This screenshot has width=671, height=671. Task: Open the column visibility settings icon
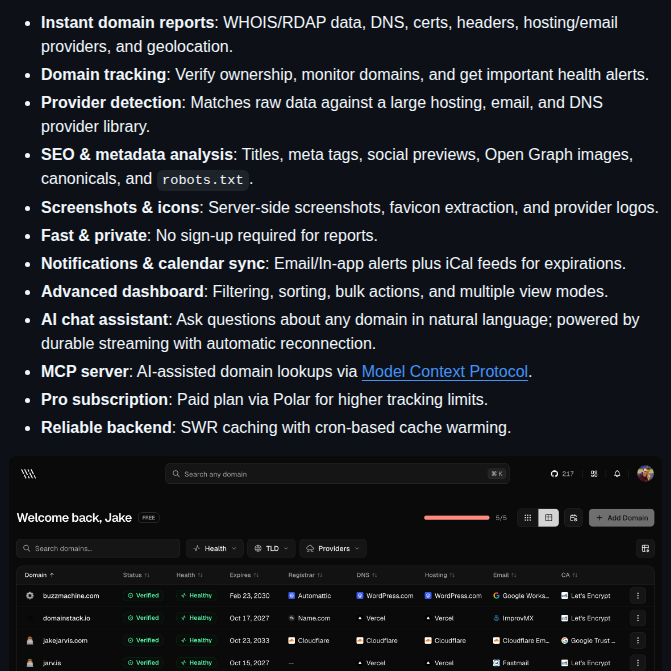(645, 549)
